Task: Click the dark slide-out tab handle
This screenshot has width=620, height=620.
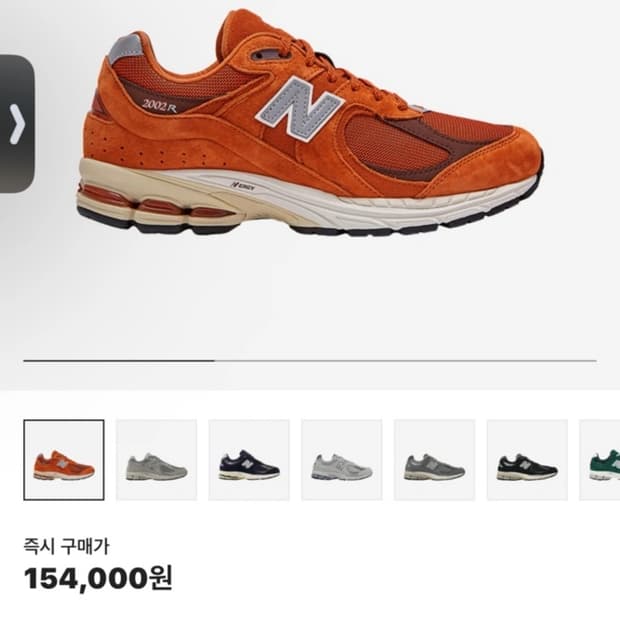Action: [17, 124]
